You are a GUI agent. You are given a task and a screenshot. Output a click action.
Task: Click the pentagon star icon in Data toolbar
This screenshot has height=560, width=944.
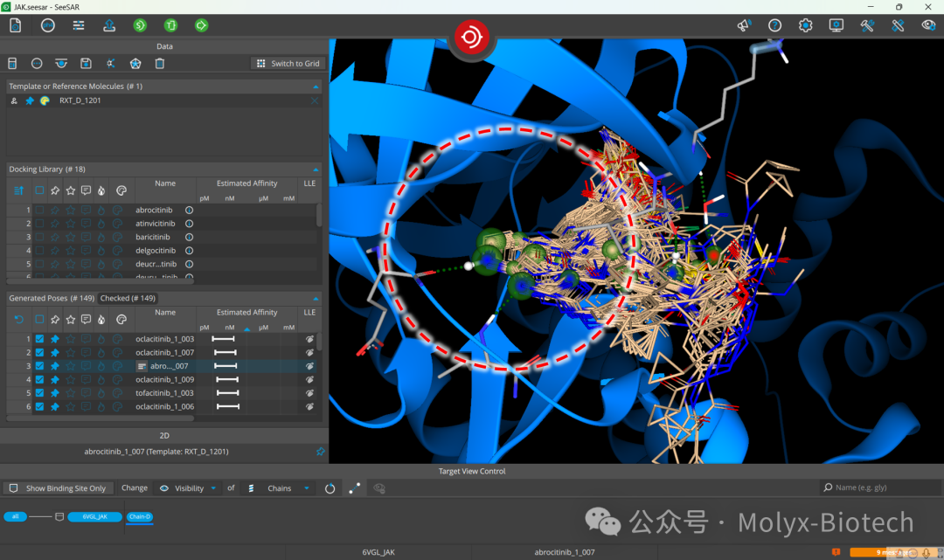tap(135, 63)
